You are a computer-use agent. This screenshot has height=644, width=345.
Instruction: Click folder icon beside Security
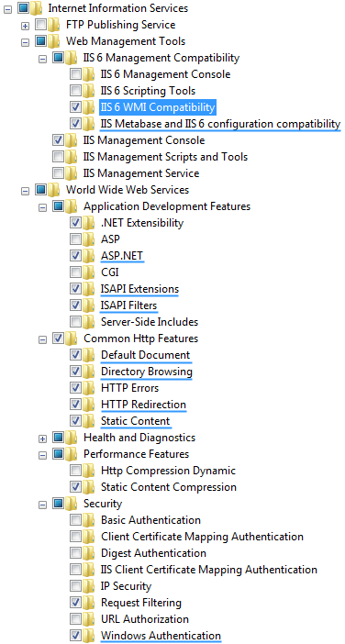[71, 503]
